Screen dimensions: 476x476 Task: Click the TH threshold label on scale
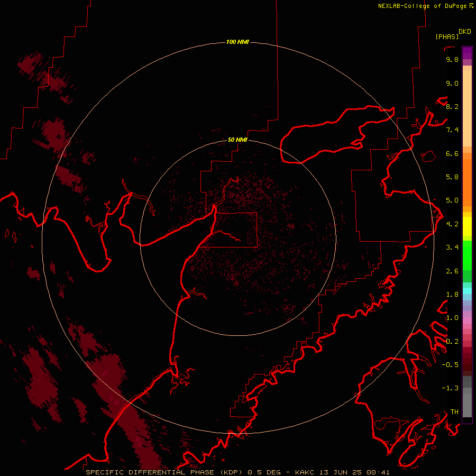pyautogui.click(x=454, y=412)
